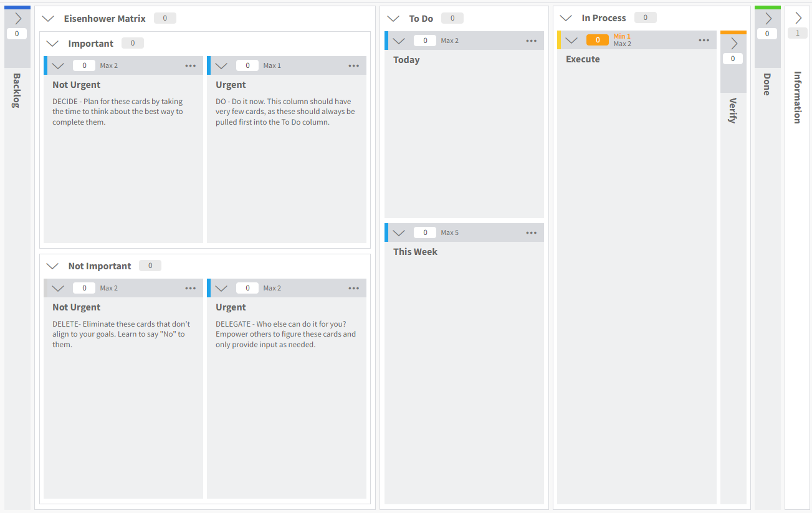Click the vertical Information label
This screenshot has height=513, width=812.
tap(798, 97)
